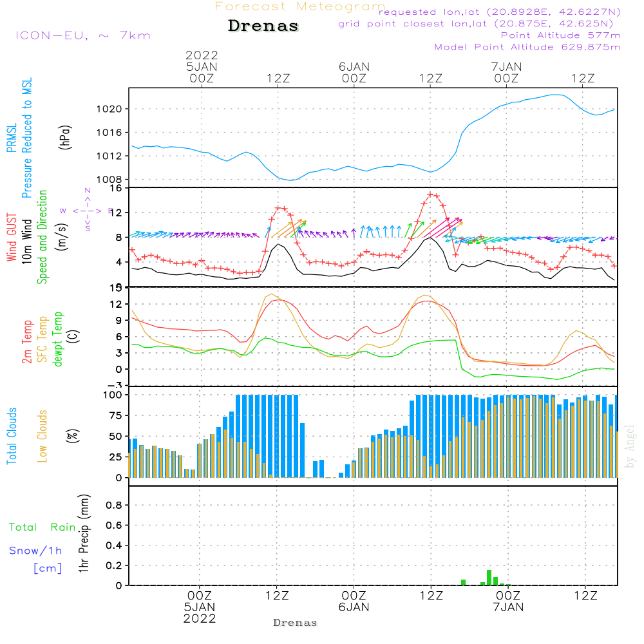Click the tallest green rain bar
Image resolution: width=644 pixels, height=644 pixels.
(489, 578)
